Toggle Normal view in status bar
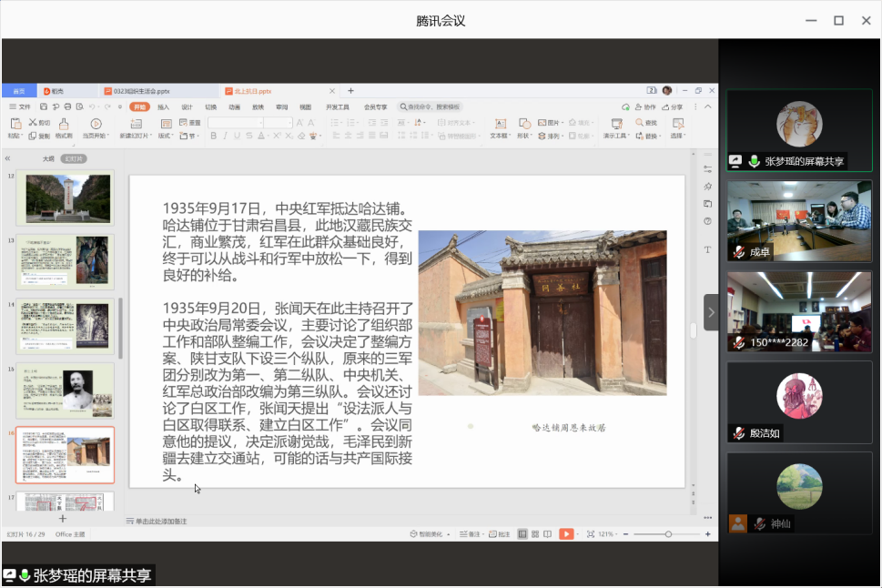The image size is (882, 588). pos(522,534)
